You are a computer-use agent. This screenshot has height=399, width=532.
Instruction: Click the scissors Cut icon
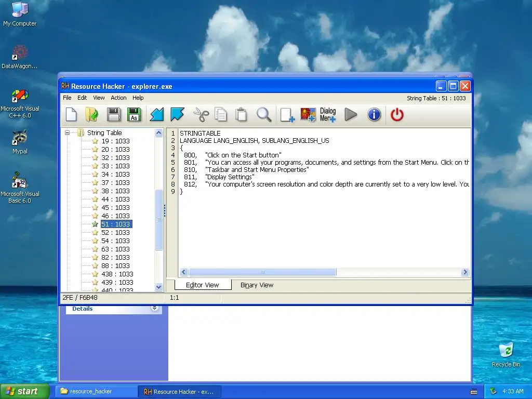(x=201, y=114)
